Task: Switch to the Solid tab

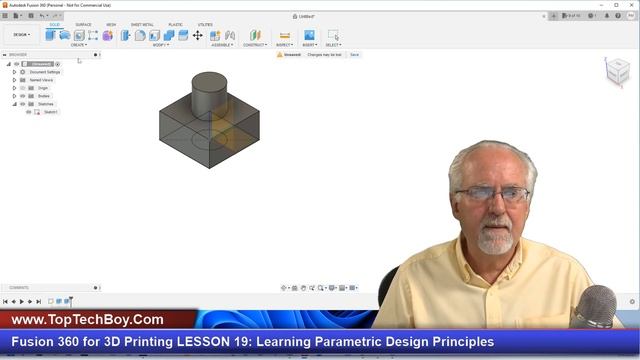Action: [54, 24]
